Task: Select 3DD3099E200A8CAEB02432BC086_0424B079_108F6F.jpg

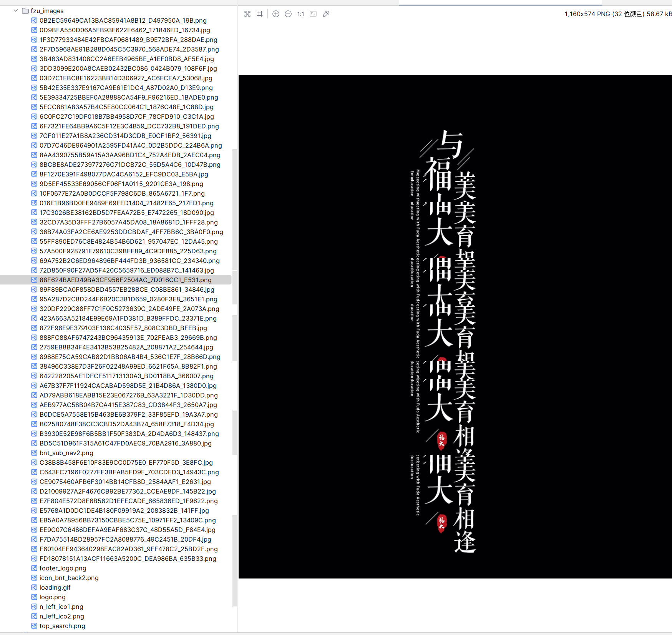Action: [128, 68]
